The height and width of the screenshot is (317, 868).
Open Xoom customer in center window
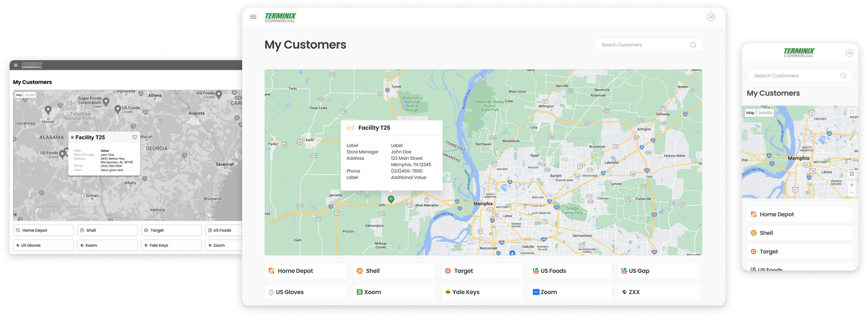pos(394,292)
